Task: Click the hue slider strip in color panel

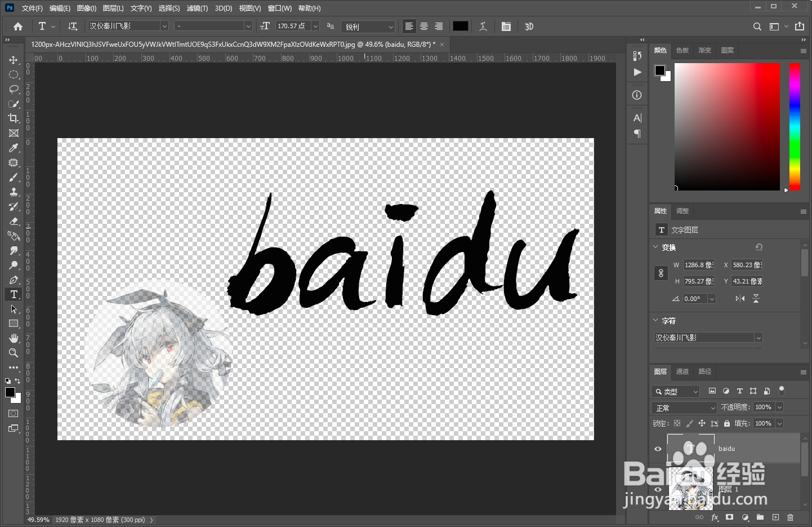Action: [795, 126]
